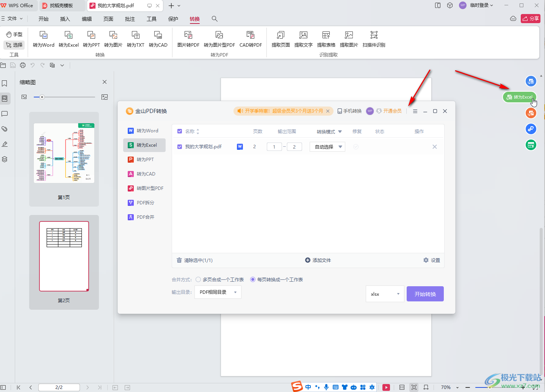Screen dimensions: 545x392
Task: Select PDF合并 in the dialog sidebar
Action: click(x=144, y=217)
